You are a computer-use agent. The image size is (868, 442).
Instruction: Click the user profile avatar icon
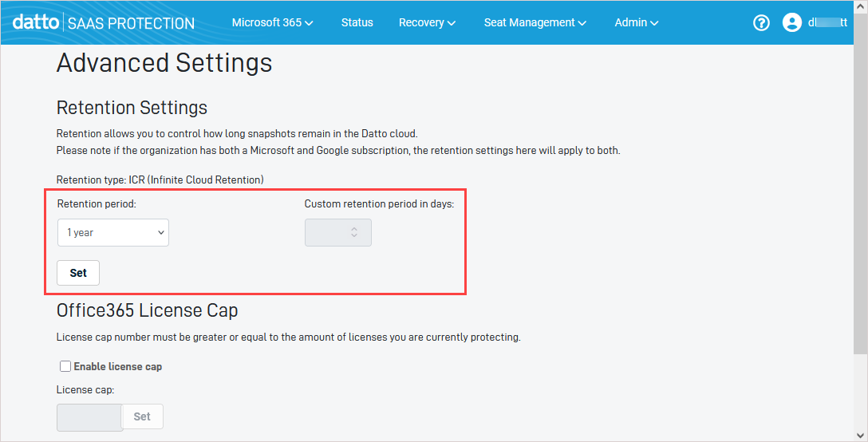tap(791, 22)
